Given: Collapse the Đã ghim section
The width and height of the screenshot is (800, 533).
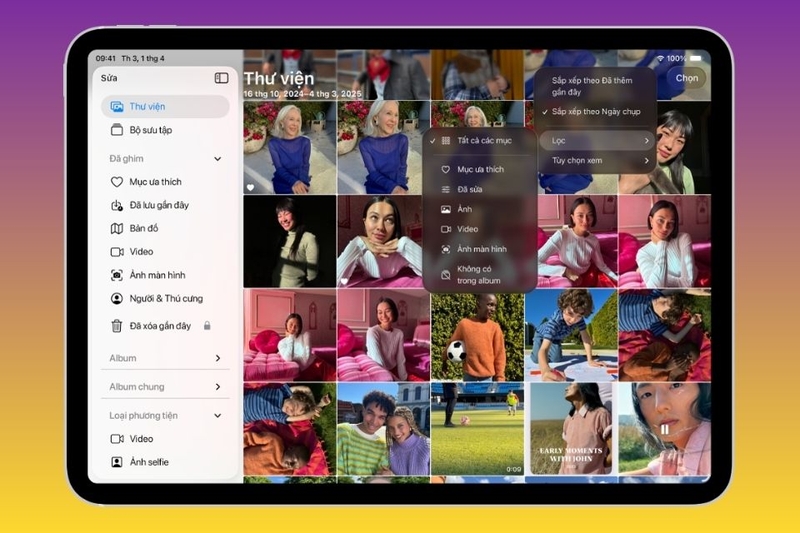Looking at the screenshot, I should click(218, 159).
